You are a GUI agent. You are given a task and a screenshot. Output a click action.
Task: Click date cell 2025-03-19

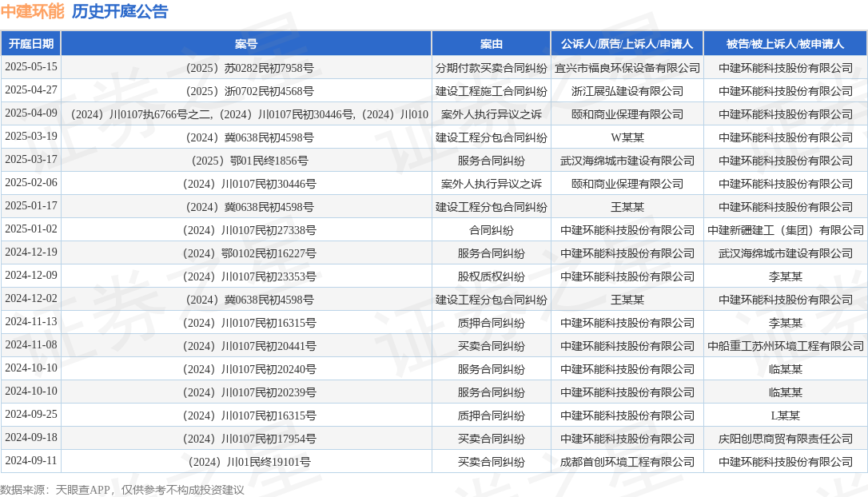[31, 137]
